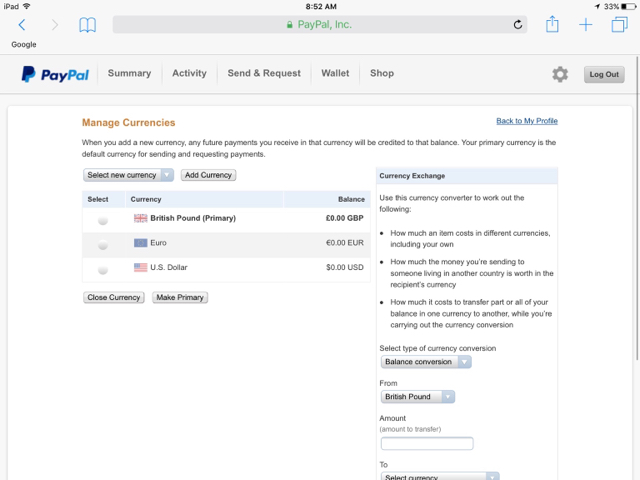The height and width of the screenshot is (480, 640).
Task: Tap the Google tab label
Action: click(24, 44)
